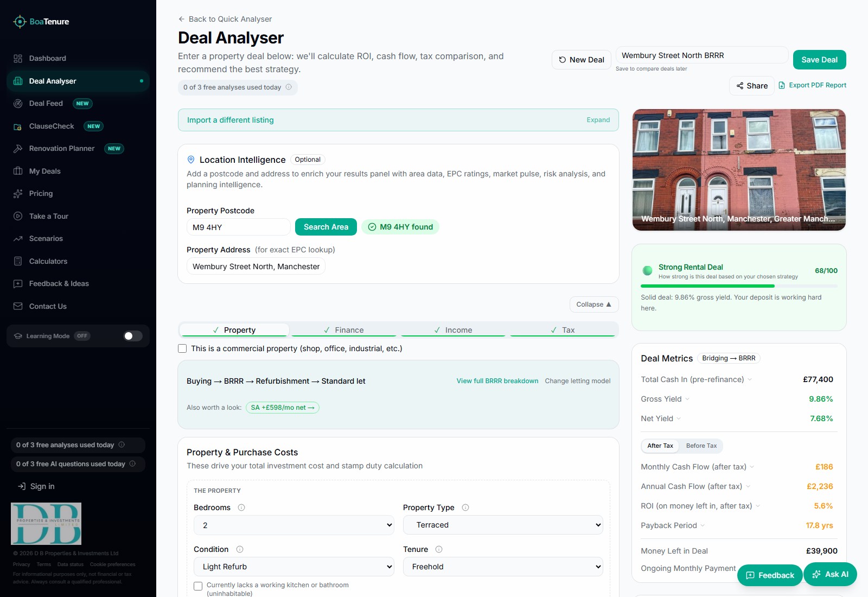Click the ClauseCheck sidebar icon
This screenshot has width=868, height=597.
pos(18,126)
